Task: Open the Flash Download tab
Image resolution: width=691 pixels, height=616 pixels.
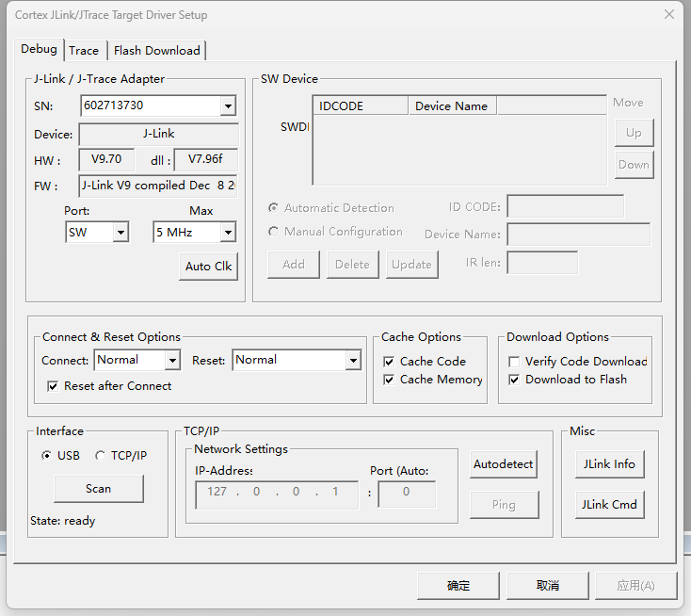Action: [157, 51]
